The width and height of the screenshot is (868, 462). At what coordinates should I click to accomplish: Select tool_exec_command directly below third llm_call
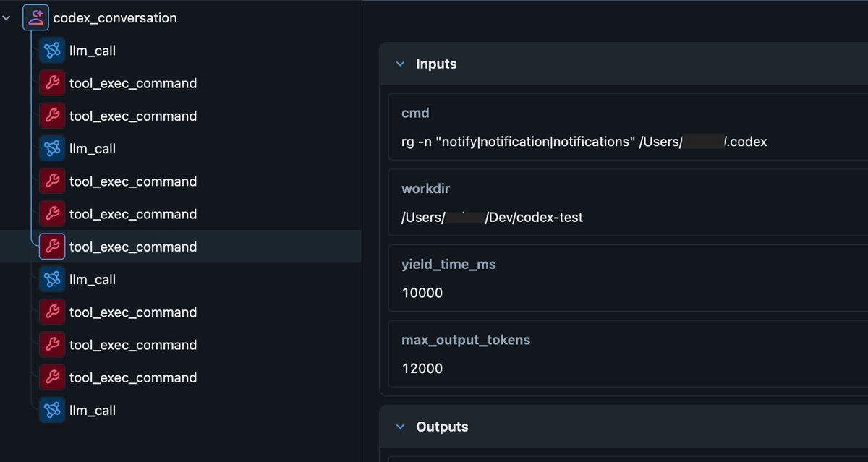pyautogui.click(x=133, y=312)
